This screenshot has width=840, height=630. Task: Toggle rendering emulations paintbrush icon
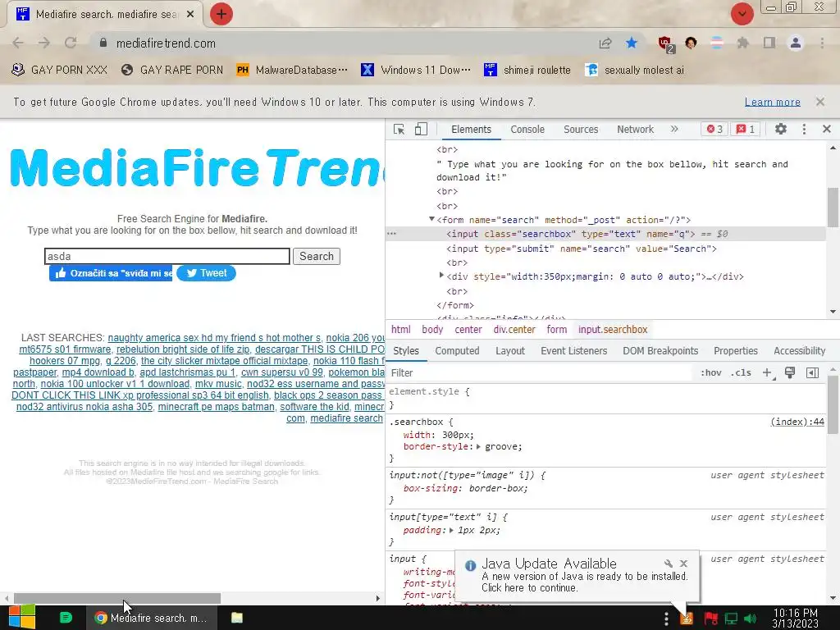coord(790,373)
